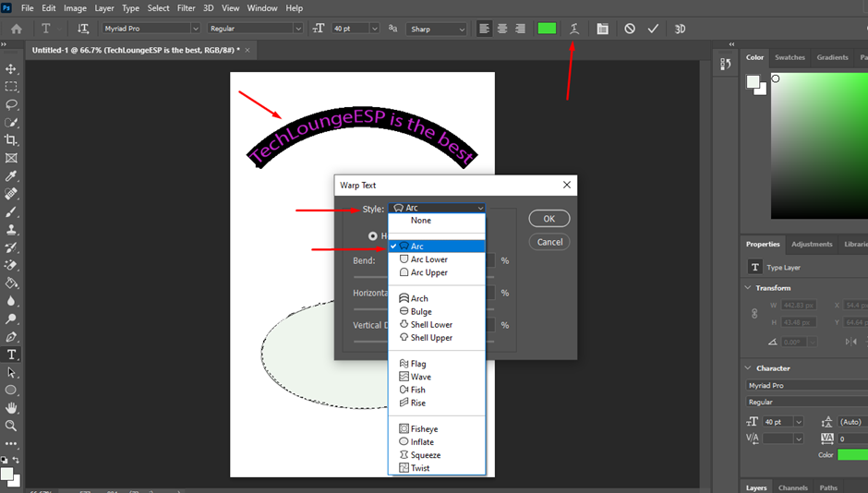This screenshot has width=868, height=493.
Task: Select the Path Selection tool
Action: [11, 372]
